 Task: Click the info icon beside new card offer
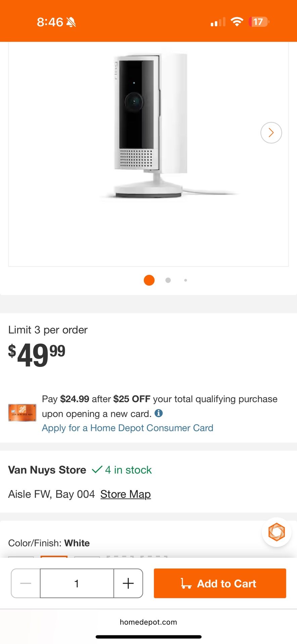point(159,413)
